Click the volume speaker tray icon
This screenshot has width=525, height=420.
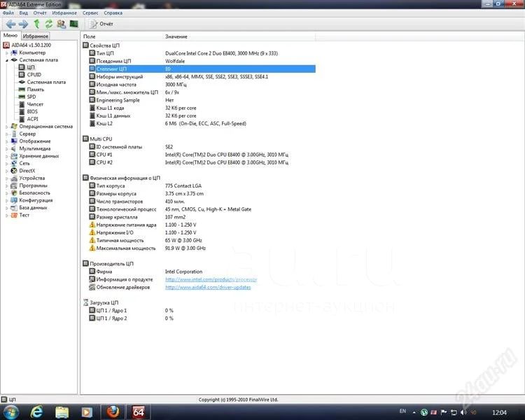point(463,412)
